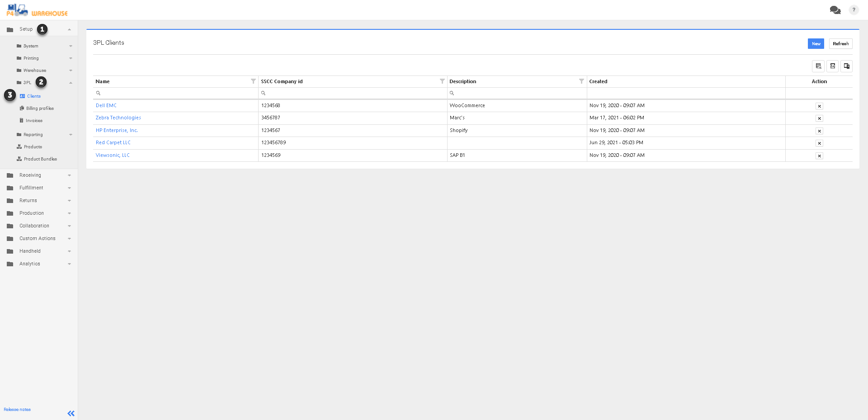This screenshot has height=420, width=868.
Task: Collapse sidebar with double chevron icon
Action: pos(71,413)
